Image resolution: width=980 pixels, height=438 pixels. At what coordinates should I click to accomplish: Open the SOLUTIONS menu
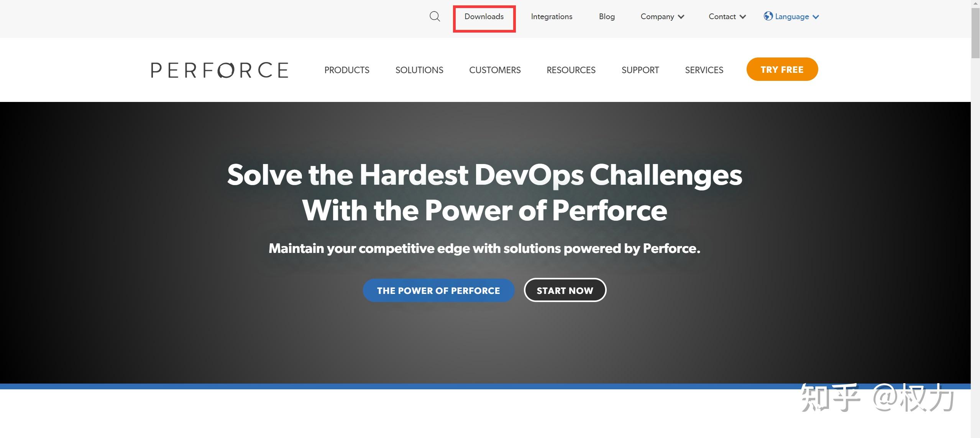(419, 70)
